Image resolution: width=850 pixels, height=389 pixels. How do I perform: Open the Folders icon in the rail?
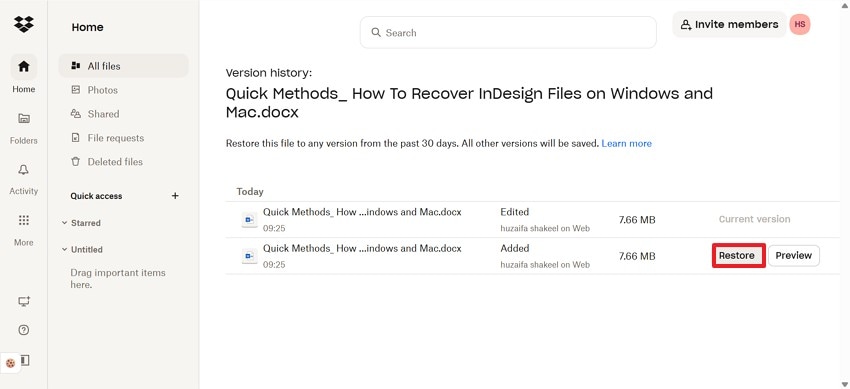click(24, 118)
